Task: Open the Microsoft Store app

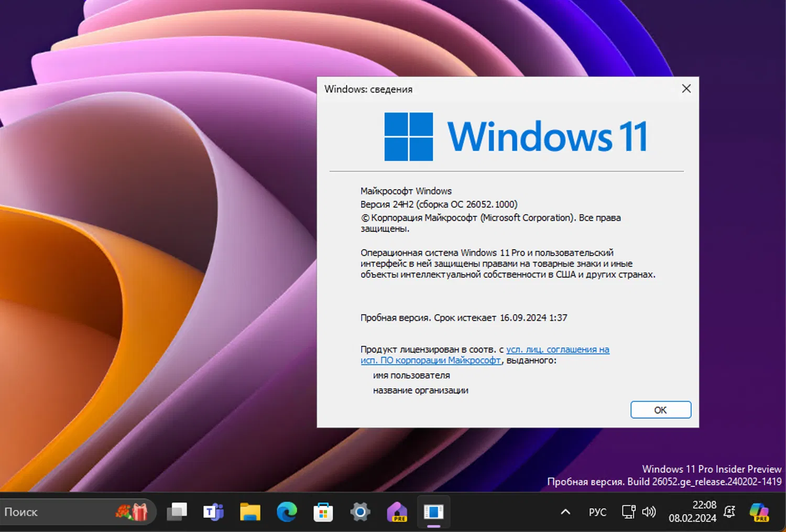Action: [x=323, y=512]
